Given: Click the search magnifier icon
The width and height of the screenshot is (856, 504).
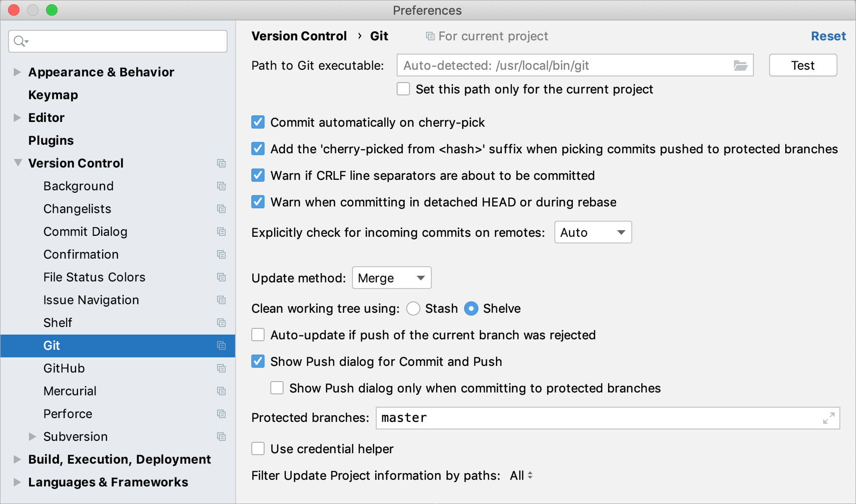Looking at the screenshot, I should coord(21,41).
